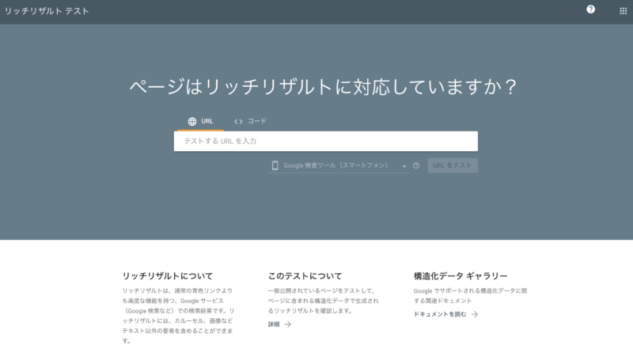Screen dimensions: 633x364
Task: Click the リッチリザルト テスト title in header
Action: point(47,11)
